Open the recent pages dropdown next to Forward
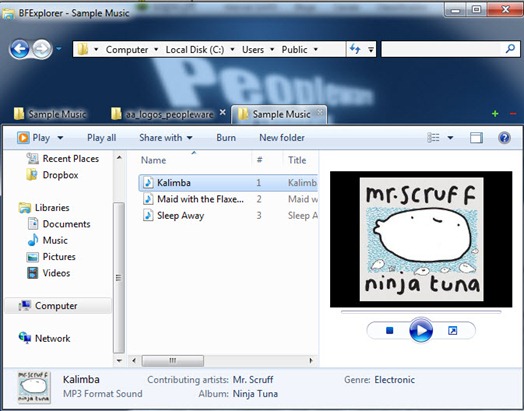Screen dimensions: 524x411 pyautogui.click(x=59, y=49)
